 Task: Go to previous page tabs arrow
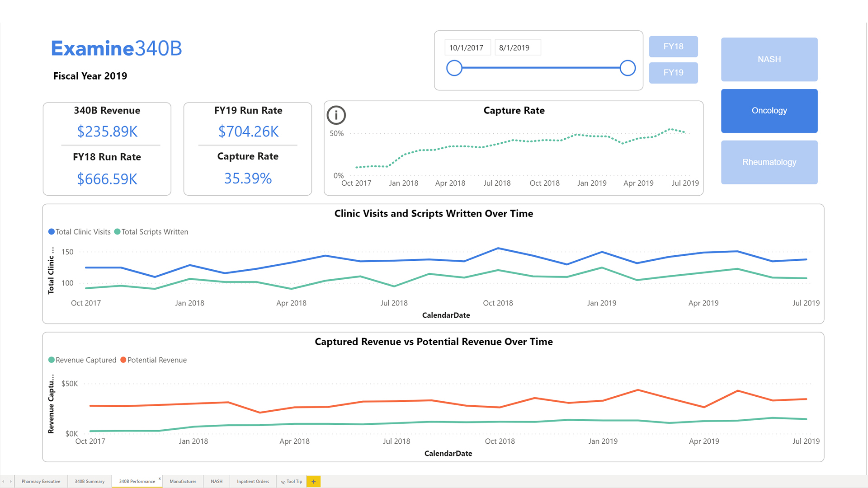[4, 481]
